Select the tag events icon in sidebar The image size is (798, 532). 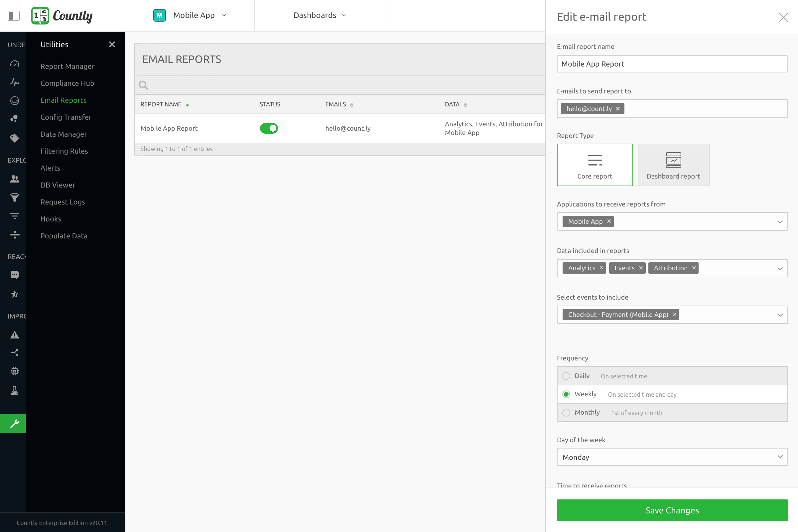point(14,138)
